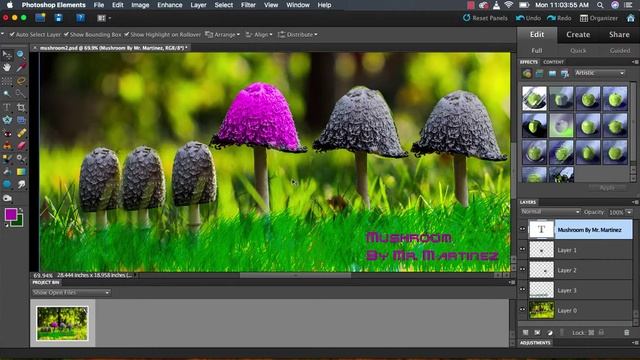
Task: Toggle Show Highlight on Rollover checkbox
Action: point(127,35)
